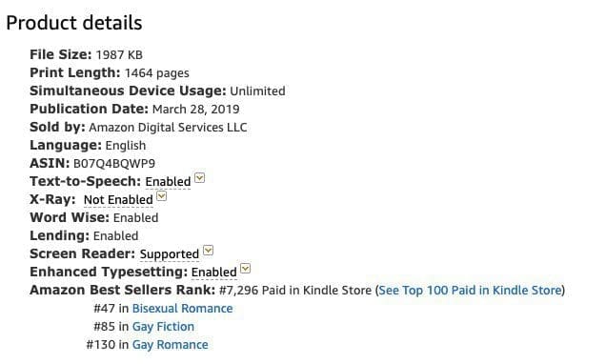Open the Bisexual Romance category link
Image resolution: width=606 pixels, height=364 pixels.
point(182,309)
